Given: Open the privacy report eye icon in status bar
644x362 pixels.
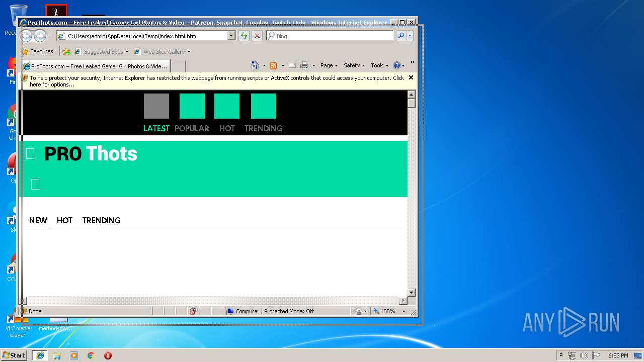Looking at the screenshot, I should point(194,311).
